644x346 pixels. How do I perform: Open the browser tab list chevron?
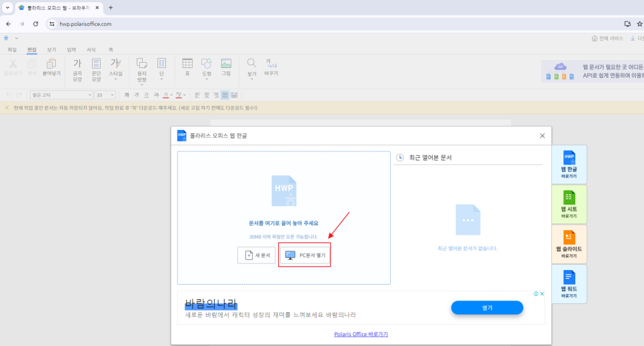7,7
